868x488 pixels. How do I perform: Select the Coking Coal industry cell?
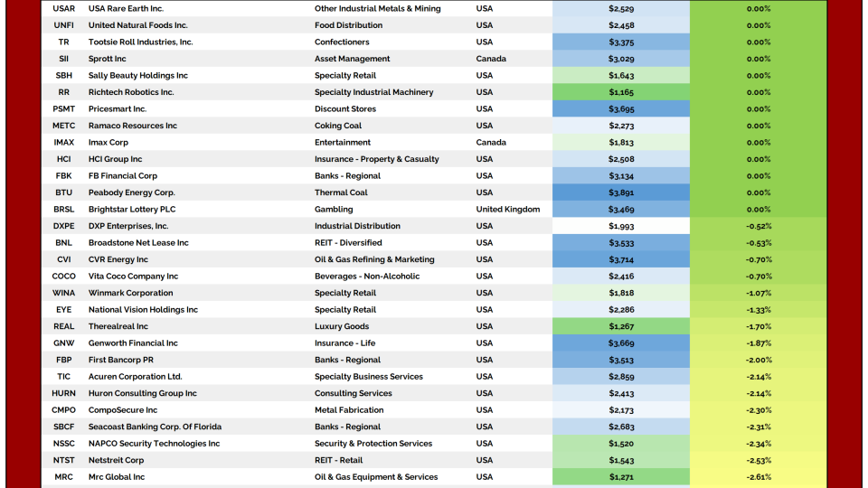click(x=338, y=126)
